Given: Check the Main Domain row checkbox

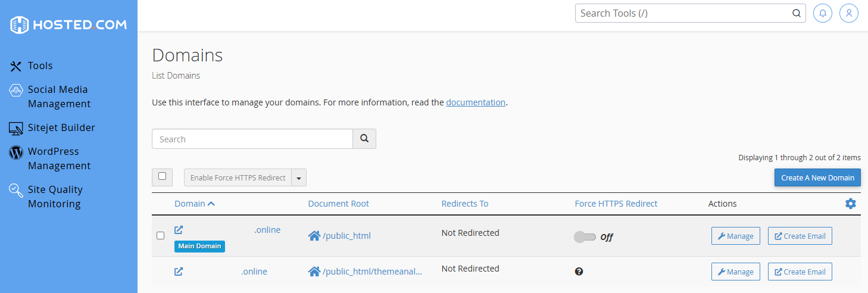Looking at the screenshot, I should [160, 236].
